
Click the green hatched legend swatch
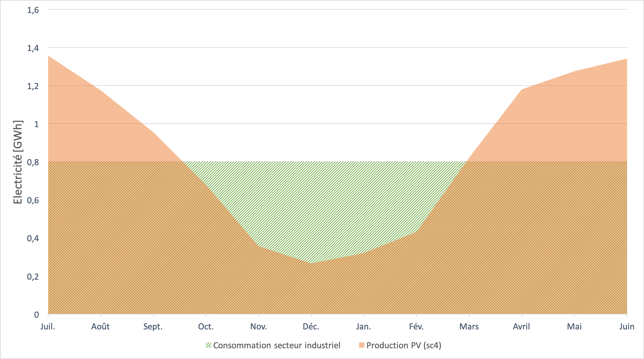tap(208, 345)
